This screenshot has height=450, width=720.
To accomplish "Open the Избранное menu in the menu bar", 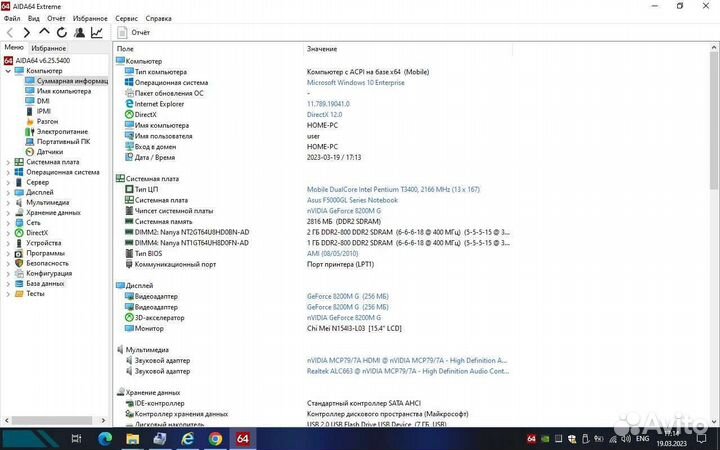I will (90, 18).
